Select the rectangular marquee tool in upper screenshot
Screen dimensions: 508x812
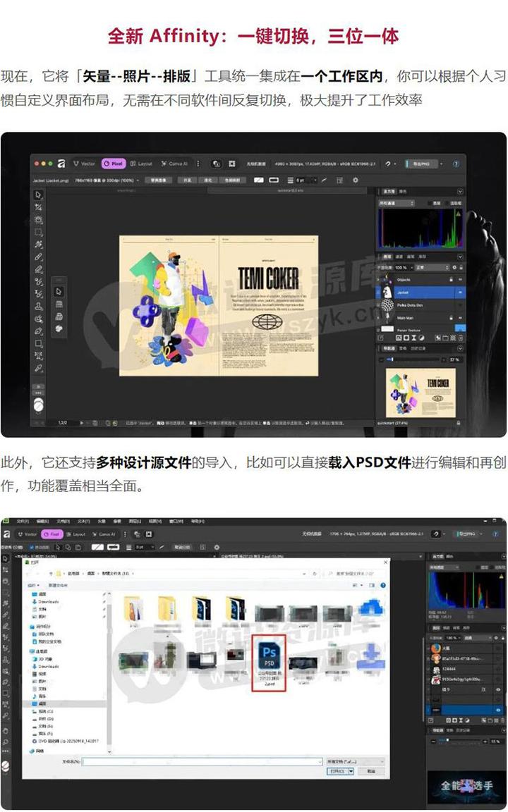pyautogui.click(x=38, y=232)
